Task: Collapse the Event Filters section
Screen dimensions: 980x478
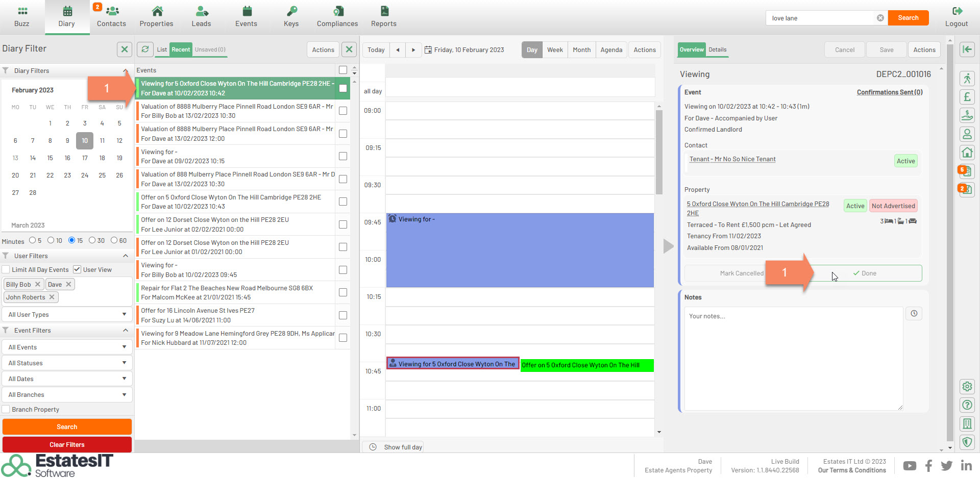Action: tap(126, 331)
